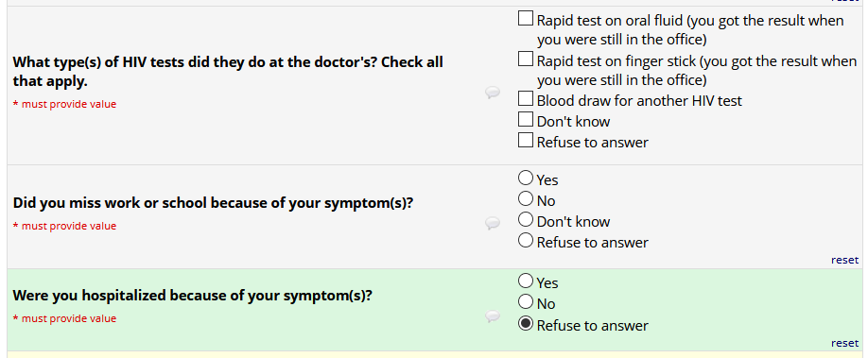868x358 pixels.
Task: Reset the missed work or school answer
Action: pos(844,260)
